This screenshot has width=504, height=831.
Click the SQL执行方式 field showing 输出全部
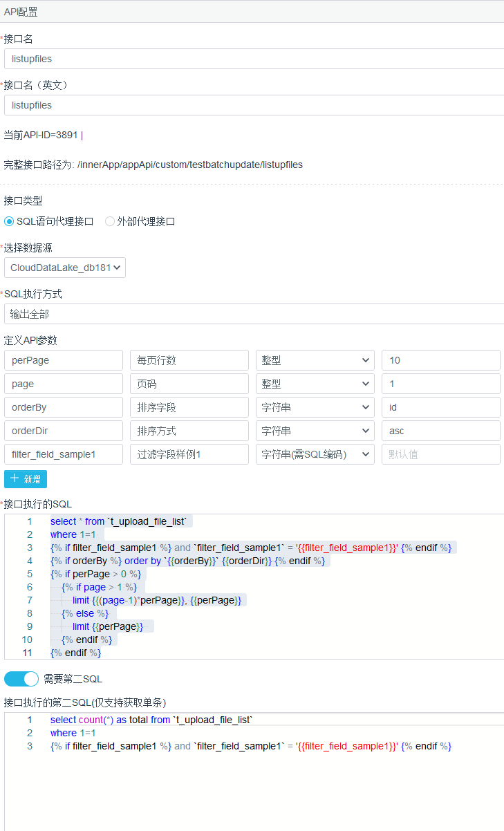[254, 314]
